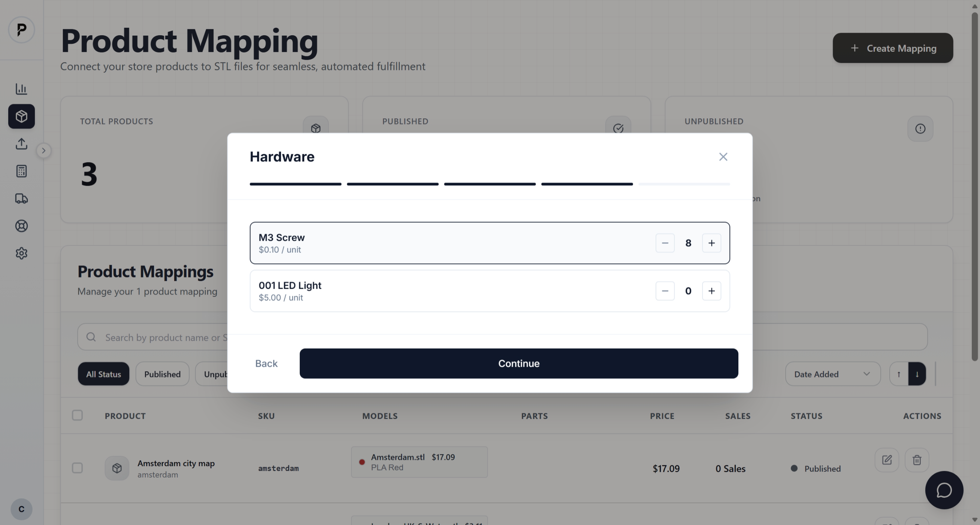The height and width of the screenshot is (525, 980).
Task: Open the upload sidebar icon
Action: coord(21,144)
